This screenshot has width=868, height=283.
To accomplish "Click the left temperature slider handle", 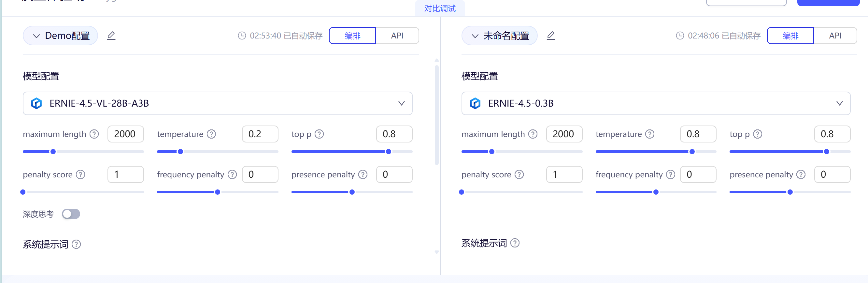I will pos(180,152).
